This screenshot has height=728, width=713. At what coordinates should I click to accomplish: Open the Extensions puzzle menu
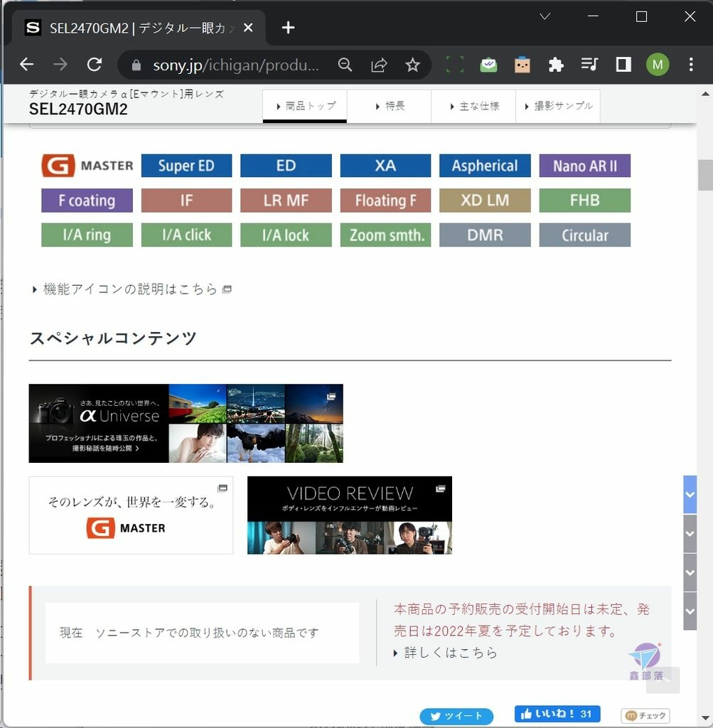tap(556, 65)
